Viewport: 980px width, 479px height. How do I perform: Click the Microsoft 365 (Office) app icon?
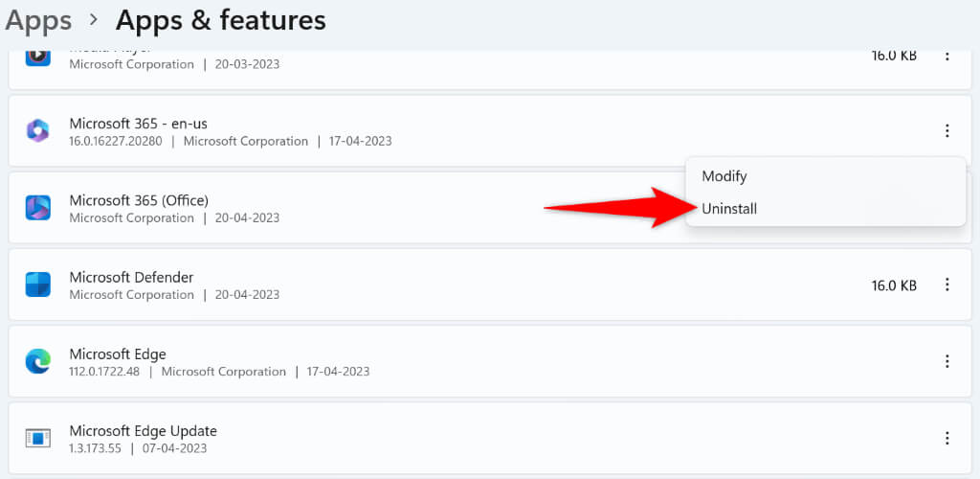pos(37,208)
